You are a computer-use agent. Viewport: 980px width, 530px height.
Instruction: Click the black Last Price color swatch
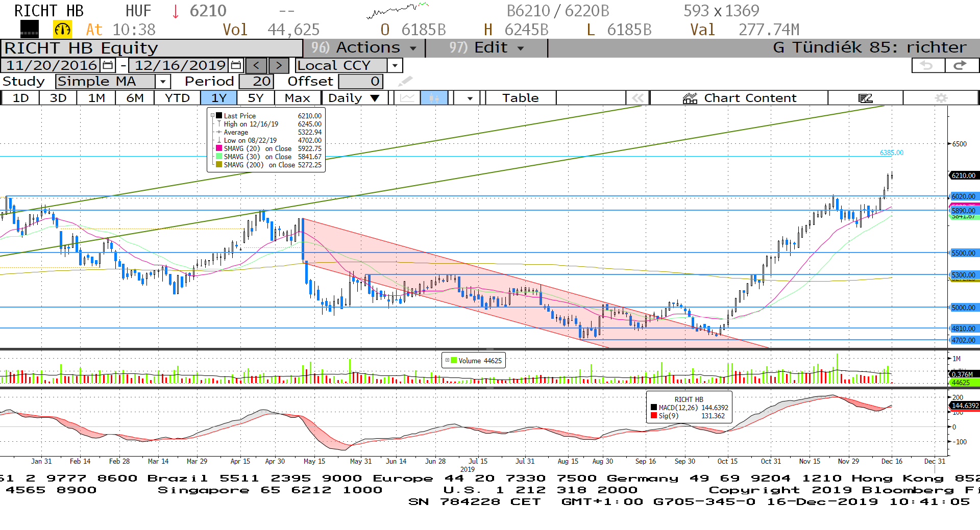218,116
